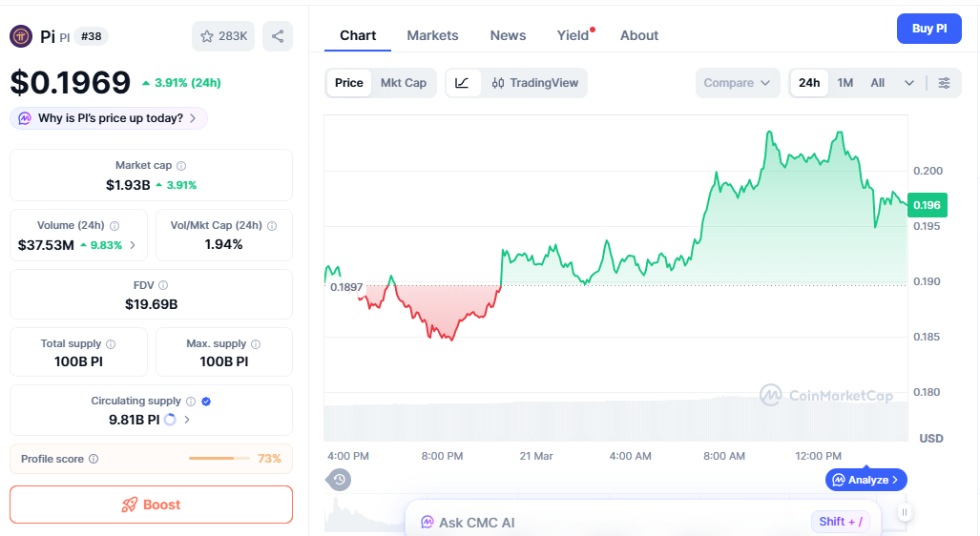Show Market cap info tooltip icon
The height and width of the screenshot is (536, 980).
181,166
